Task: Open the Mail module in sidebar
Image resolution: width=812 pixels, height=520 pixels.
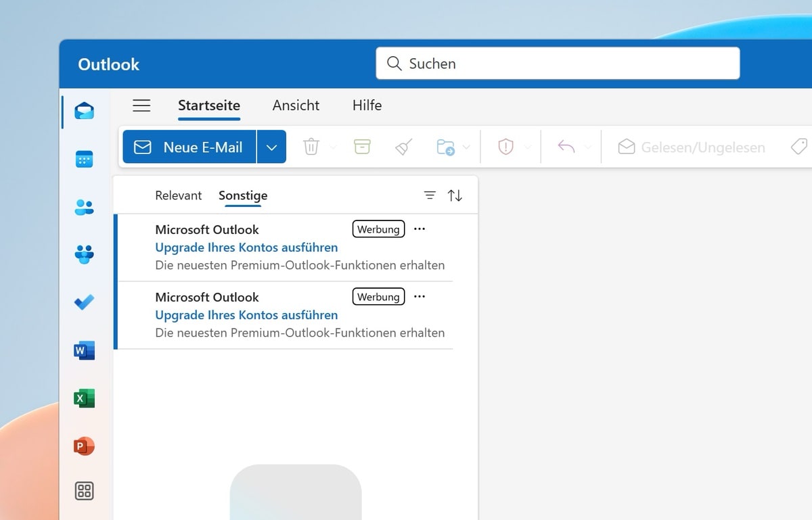Action: pyautogui.click(x=84, y=111)
